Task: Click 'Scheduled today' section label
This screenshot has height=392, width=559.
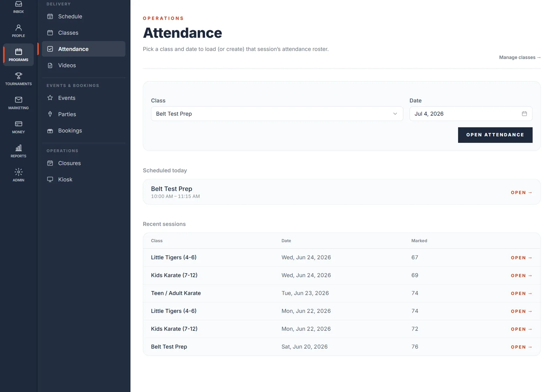Action: (x=165, y=170)
